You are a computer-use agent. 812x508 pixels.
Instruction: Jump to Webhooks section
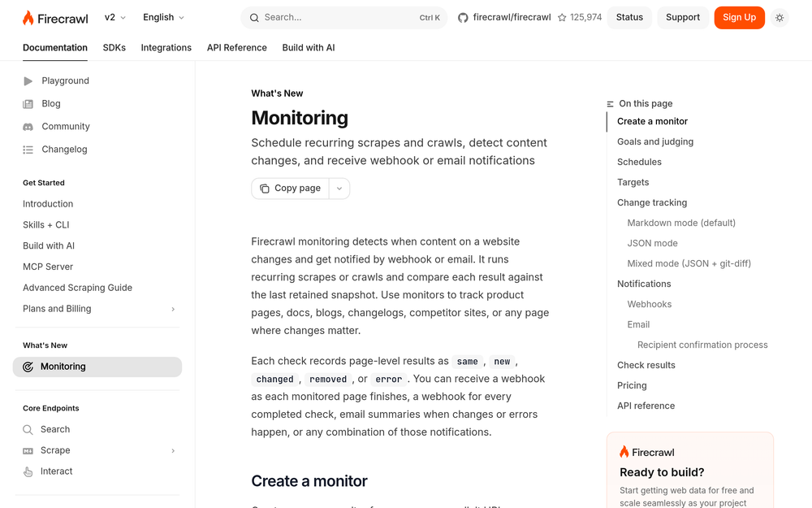[x=649, y=304]
